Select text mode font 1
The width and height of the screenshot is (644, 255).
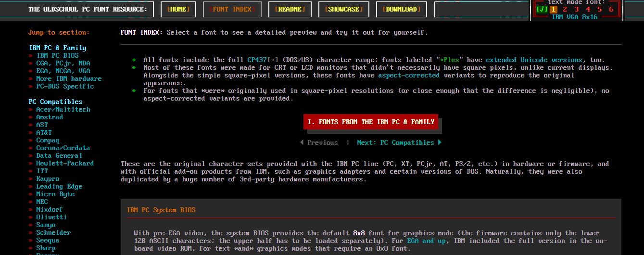pos(554,9)
